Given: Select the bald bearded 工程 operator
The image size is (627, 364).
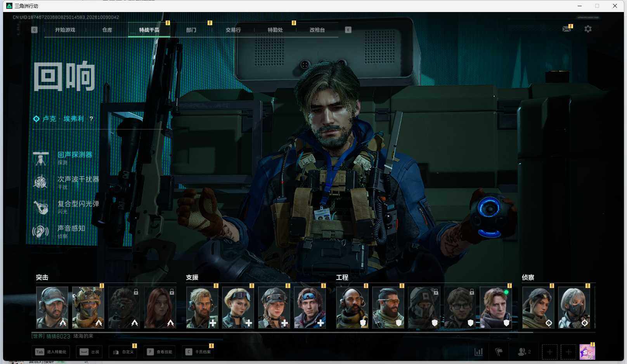Looking at the screenshot, I should (x=352, y=307).
